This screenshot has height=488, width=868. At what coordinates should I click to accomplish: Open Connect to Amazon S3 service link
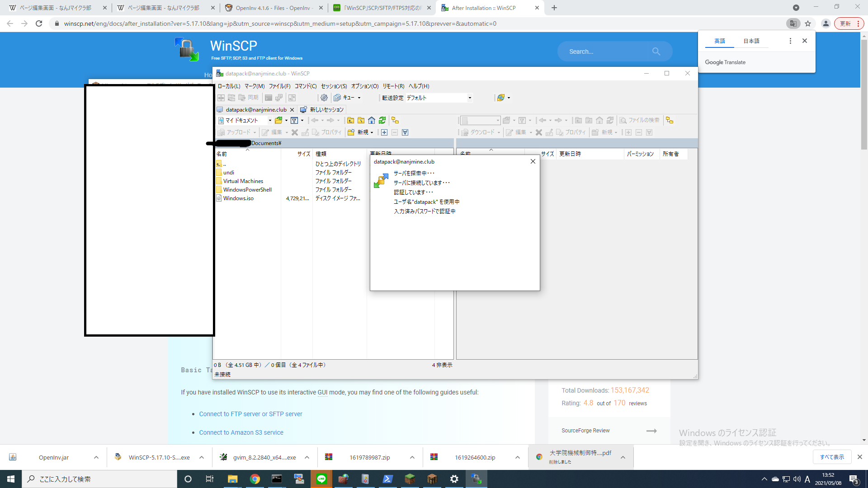(x=241, y=432)
